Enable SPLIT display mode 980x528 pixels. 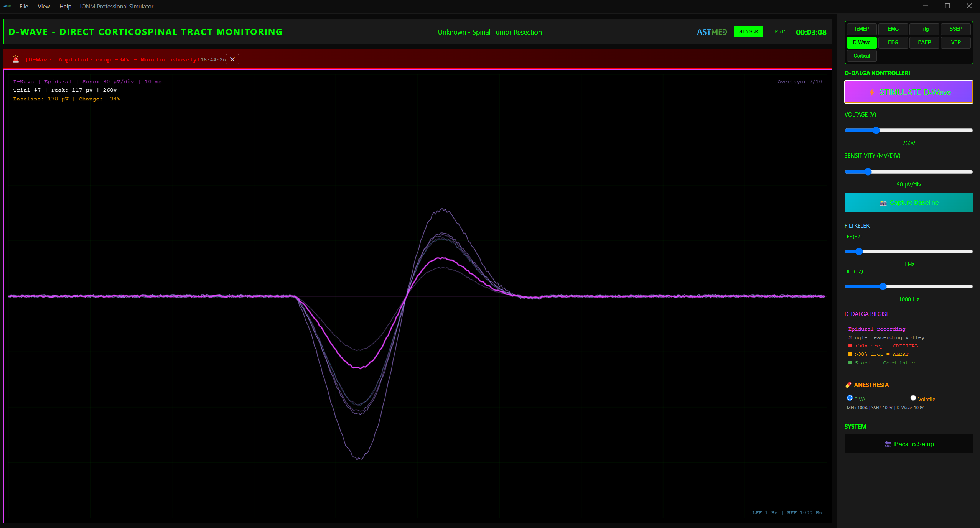click(x=778, y=31)
